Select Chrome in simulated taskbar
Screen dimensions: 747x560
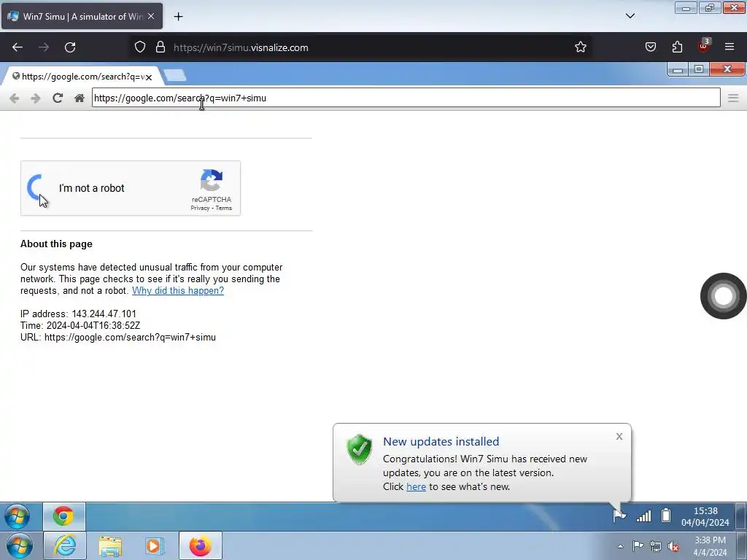click(64, 516)
